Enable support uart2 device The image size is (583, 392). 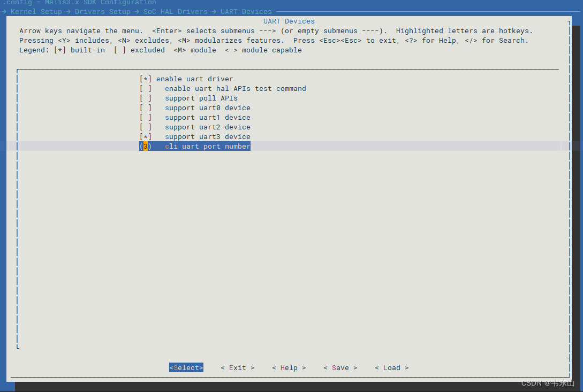pos(146,127)
